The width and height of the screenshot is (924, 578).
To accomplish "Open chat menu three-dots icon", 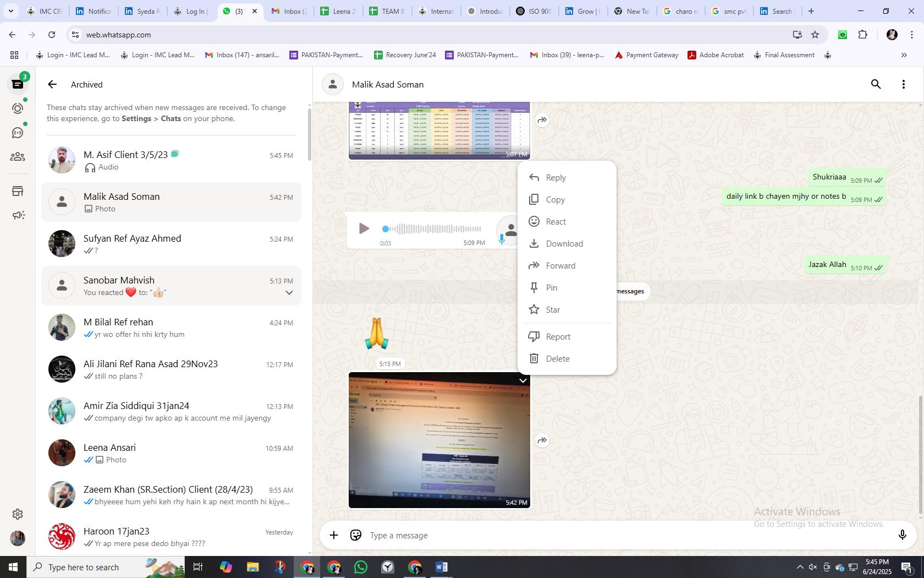I will [903, 84].
